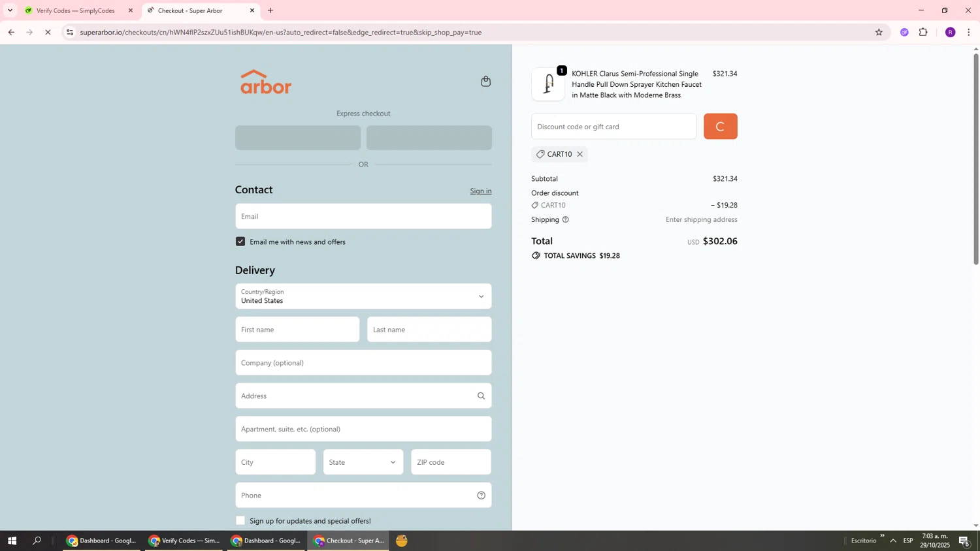
Task: Go back to the previous page
Action: click(x=11, y=32)
